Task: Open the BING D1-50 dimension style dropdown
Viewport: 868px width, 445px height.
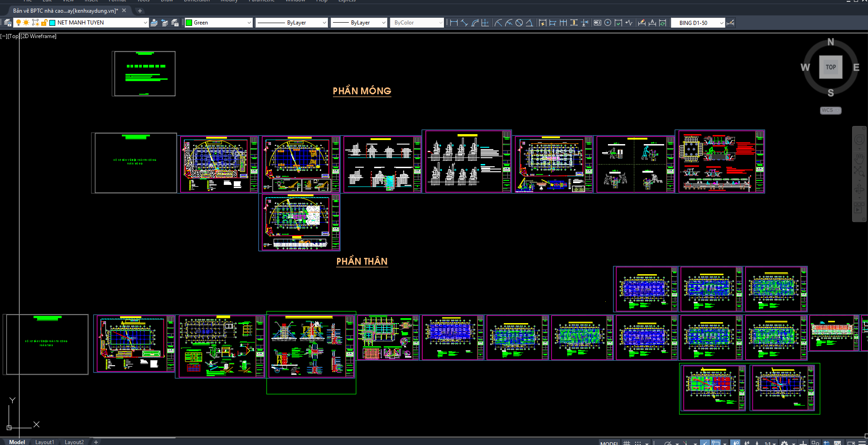Action: pos(721,23)
